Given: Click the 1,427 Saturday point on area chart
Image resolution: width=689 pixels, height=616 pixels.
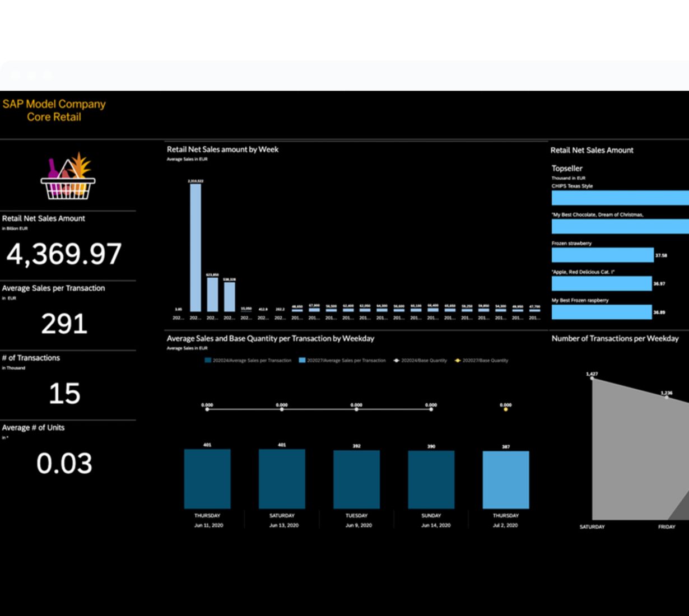Looking at the screenshot, I should [592, 379].
